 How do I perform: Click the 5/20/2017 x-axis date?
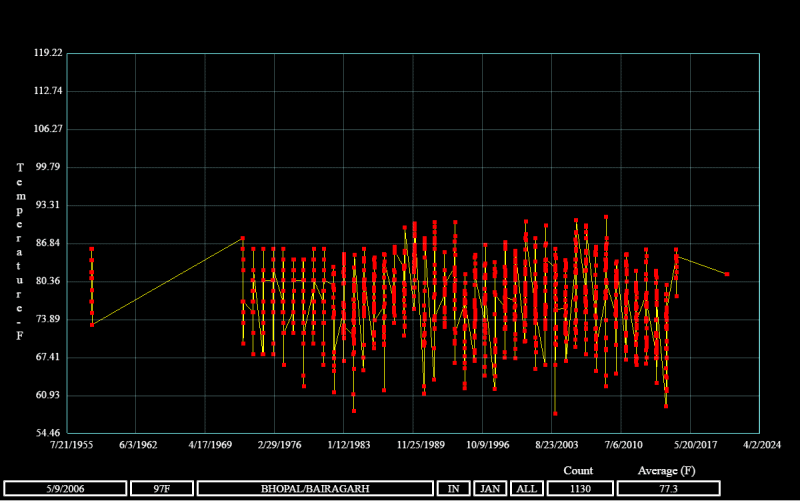(695, 445)
